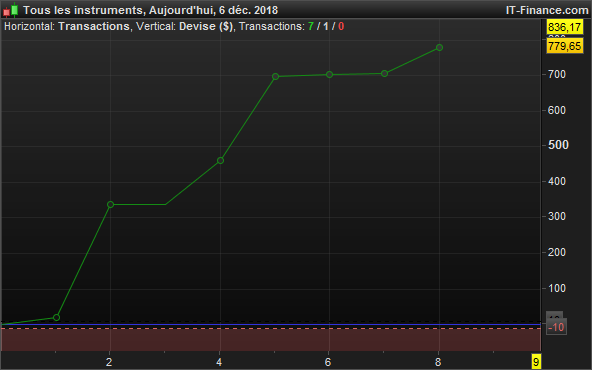Screen dimensions: 592x370
Task: Click the 200 label on vertical axis
Action: click(x=557, y=252)
